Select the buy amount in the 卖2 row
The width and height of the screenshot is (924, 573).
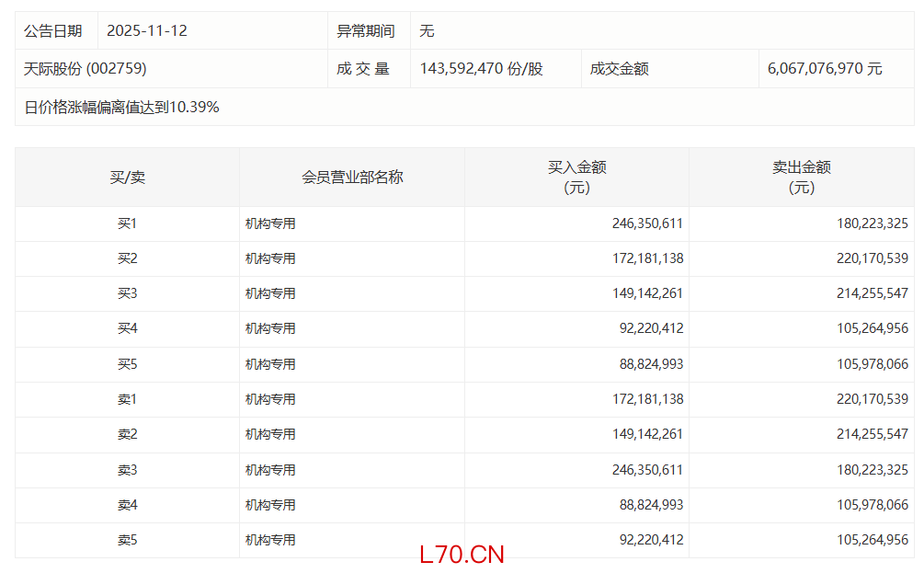647,434
